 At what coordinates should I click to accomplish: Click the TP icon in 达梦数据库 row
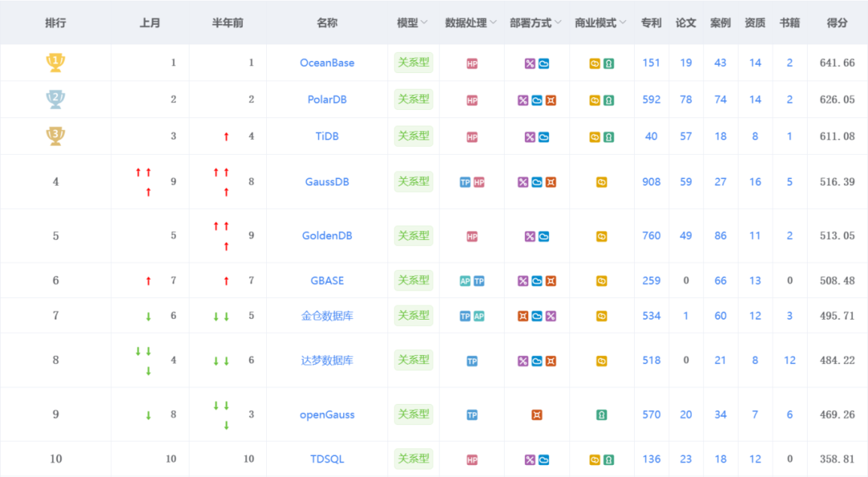(472, 361)
